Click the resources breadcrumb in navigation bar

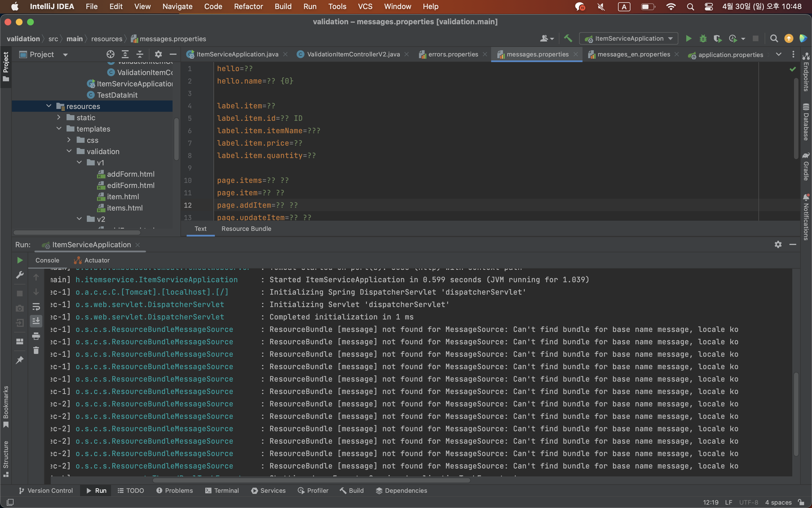click(107, 39)
